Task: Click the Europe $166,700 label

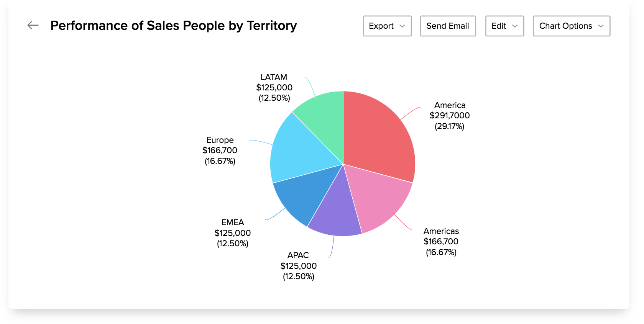Action: coord(220,151)
